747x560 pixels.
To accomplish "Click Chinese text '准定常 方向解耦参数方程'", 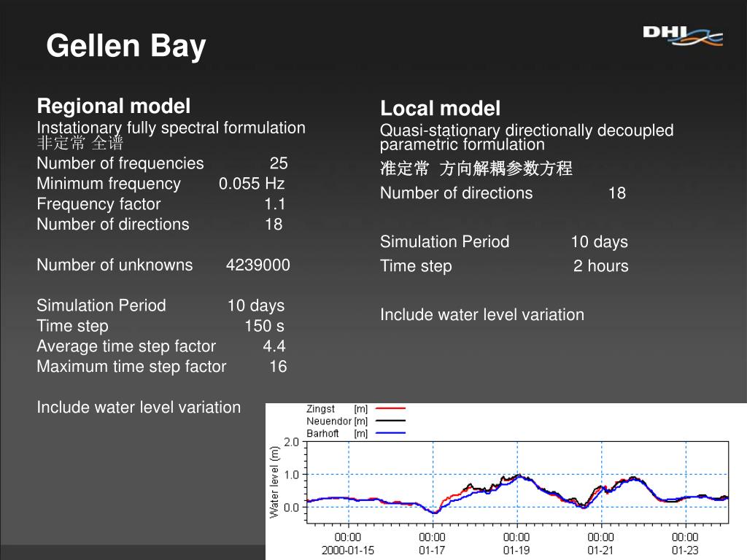I will coord(476,168).
